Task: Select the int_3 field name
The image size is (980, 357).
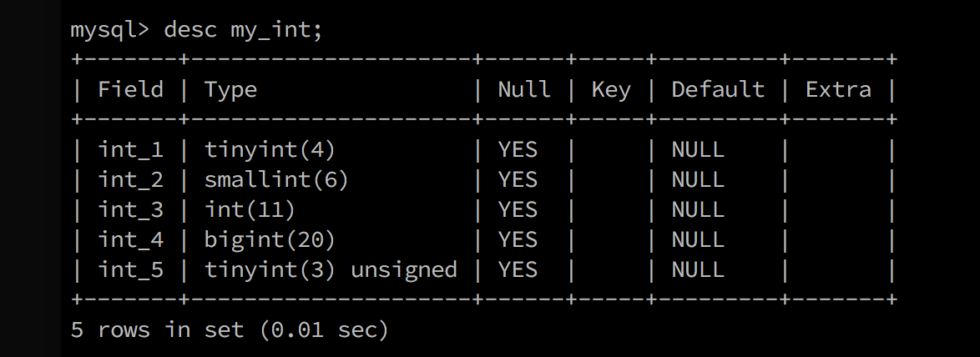Action: click(130, 209)
